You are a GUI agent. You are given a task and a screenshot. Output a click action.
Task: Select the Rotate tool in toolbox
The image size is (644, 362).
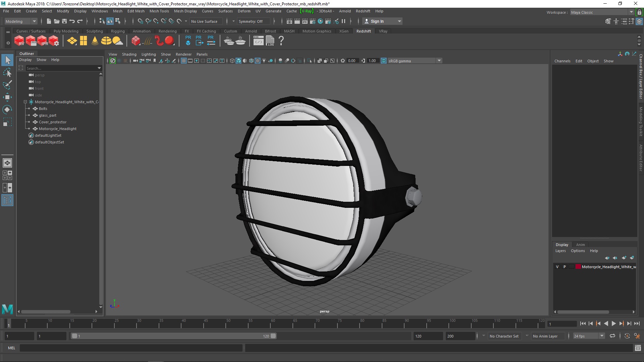tap(7, 110)
